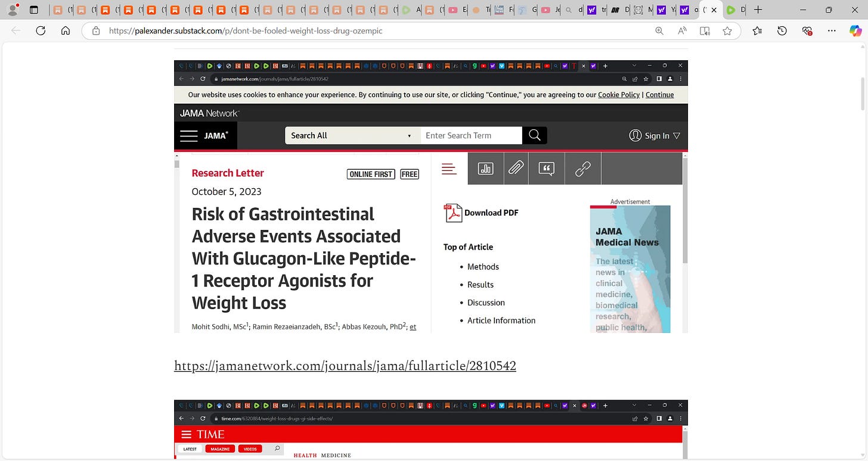Click the JAMA Network logo text

(209, 113)
